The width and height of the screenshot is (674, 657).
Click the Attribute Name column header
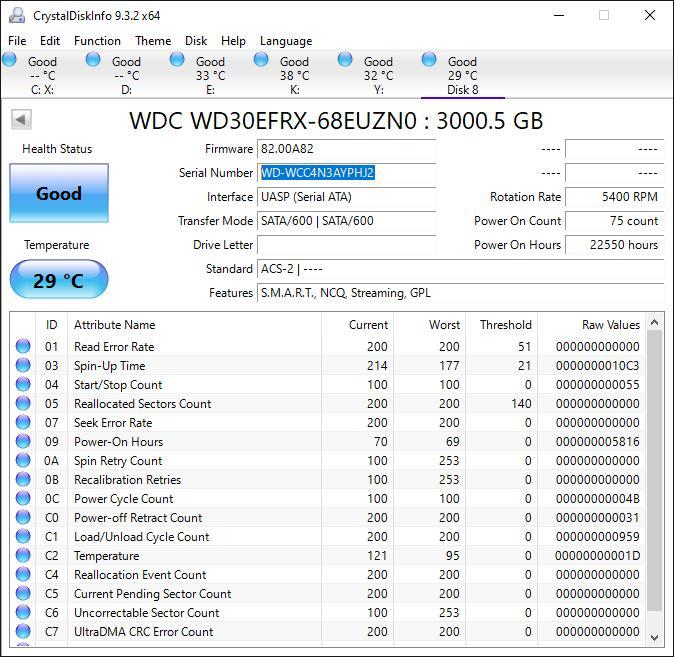point(194,325)
